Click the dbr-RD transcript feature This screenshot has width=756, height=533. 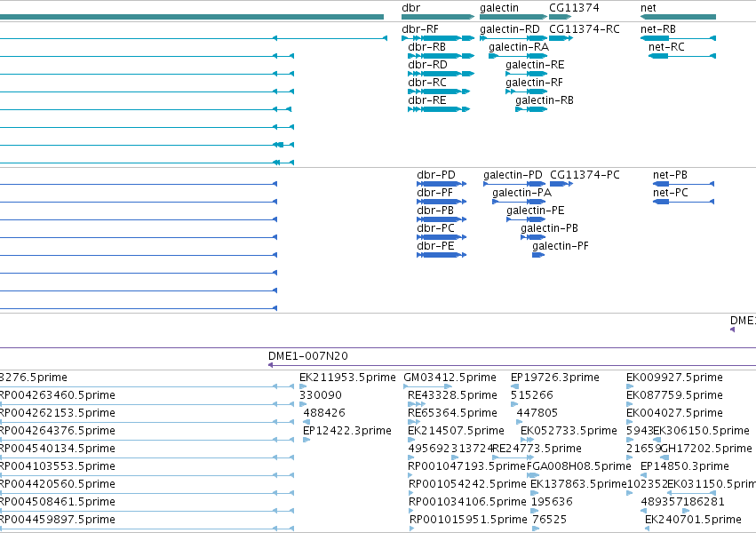pos(442,74)
